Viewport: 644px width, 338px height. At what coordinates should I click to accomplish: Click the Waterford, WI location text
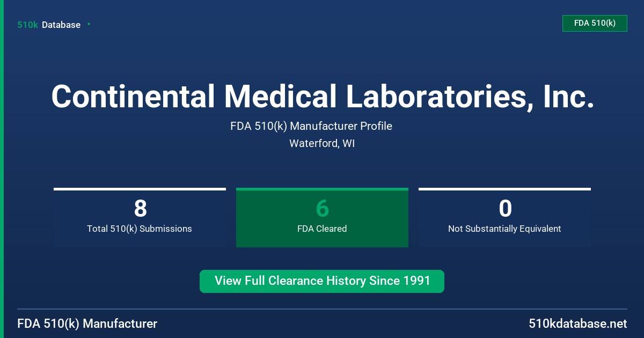click(x=322, y=143)
